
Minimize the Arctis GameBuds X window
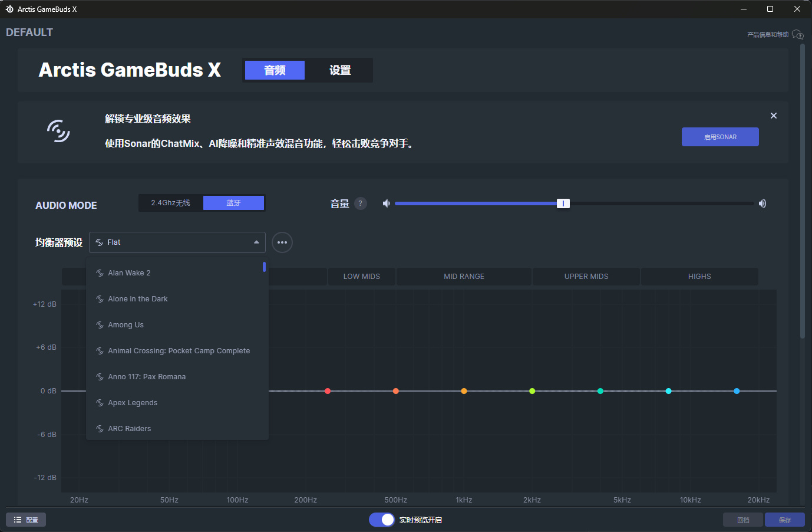click(744, 9)
